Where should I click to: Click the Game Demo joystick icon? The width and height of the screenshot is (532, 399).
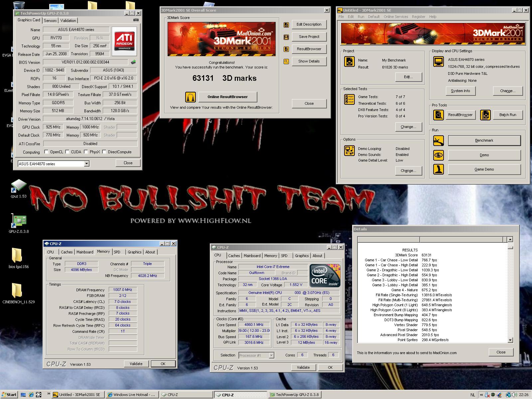(439, 169)
